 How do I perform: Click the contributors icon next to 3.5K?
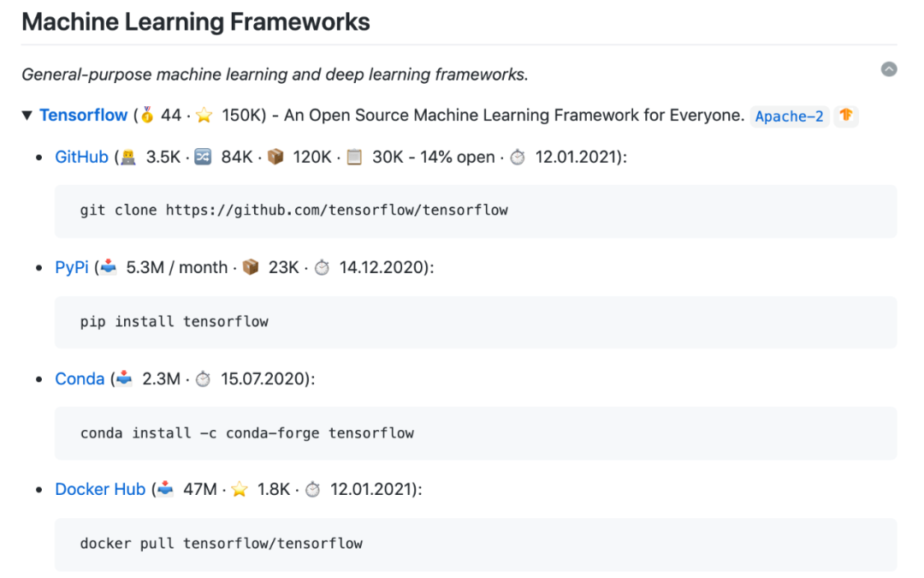127,157
